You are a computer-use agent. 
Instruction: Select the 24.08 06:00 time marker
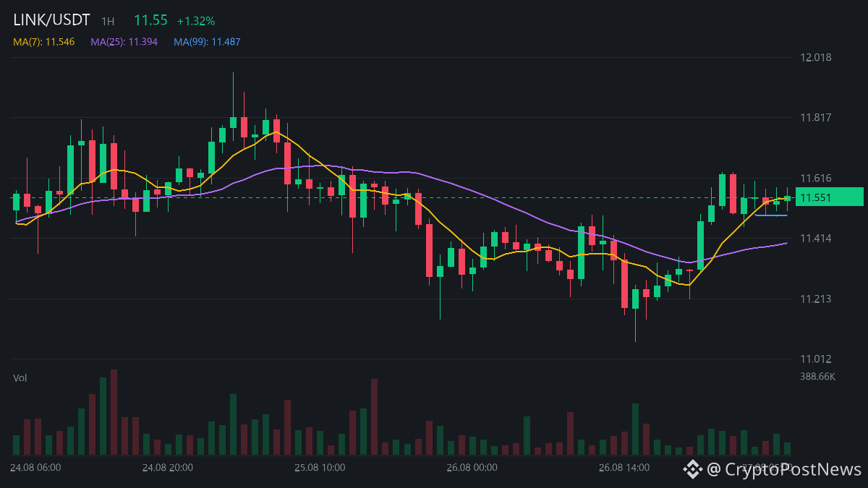point(36,468)
